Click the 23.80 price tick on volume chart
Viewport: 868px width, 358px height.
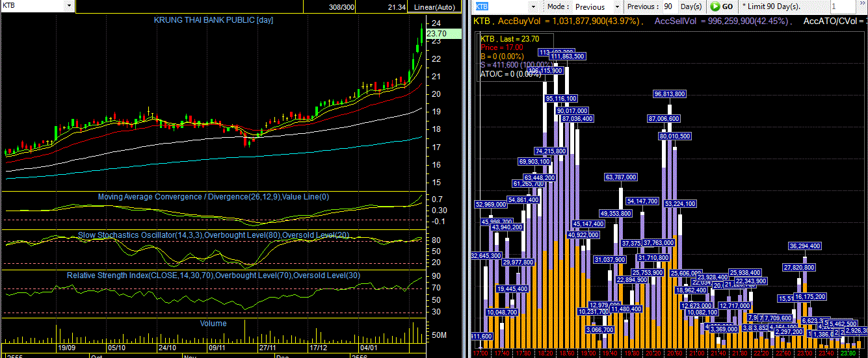848,353
